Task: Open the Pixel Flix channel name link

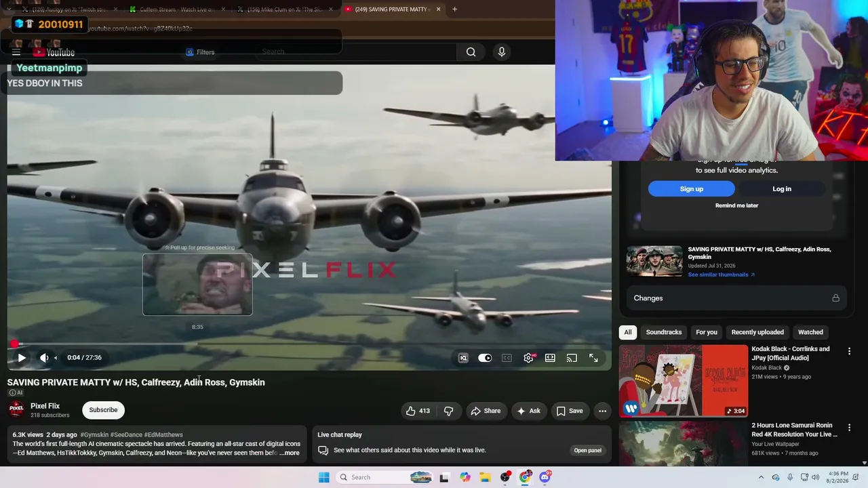Action: click(x=45, y=406)
